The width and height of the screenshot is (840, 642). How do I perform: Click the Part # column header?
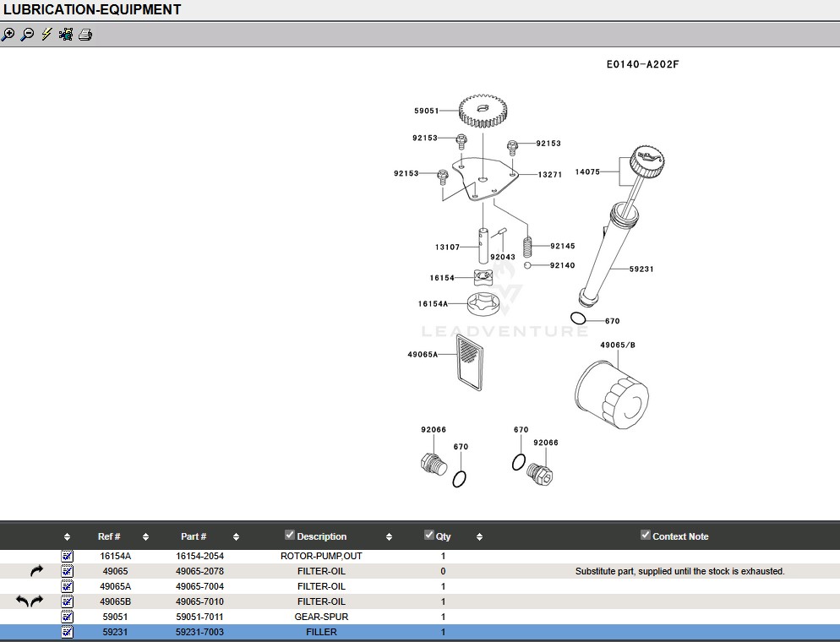click(194, 536)
